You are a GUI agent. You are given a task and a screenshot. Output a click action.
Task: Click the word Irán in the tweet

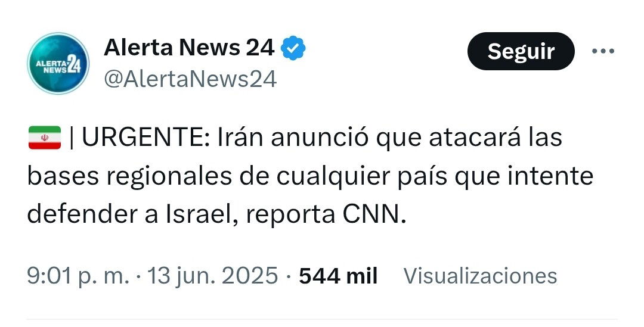[240, 138]
